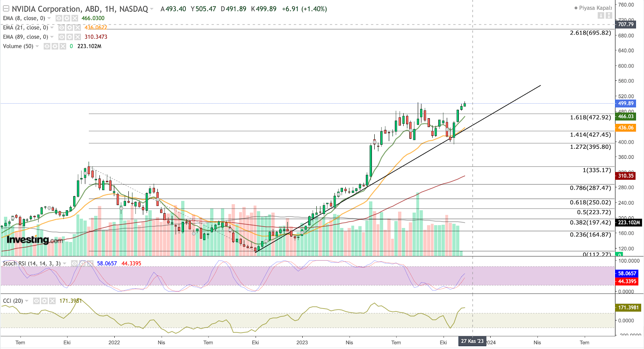Hide EMA 89 using its eye icon
Viewport: 644px width, 349px height.
pos(62,37)
